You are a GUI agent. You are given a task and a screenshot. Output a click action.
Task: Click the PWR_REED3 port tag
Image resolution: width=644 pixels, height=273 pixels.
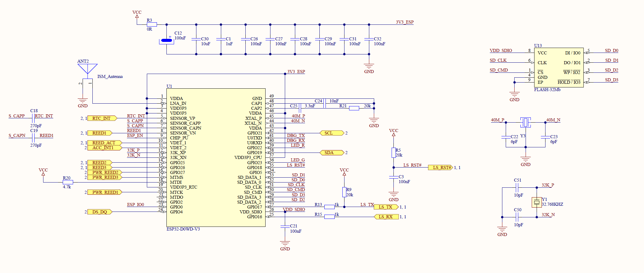click(x=105, y=177)
